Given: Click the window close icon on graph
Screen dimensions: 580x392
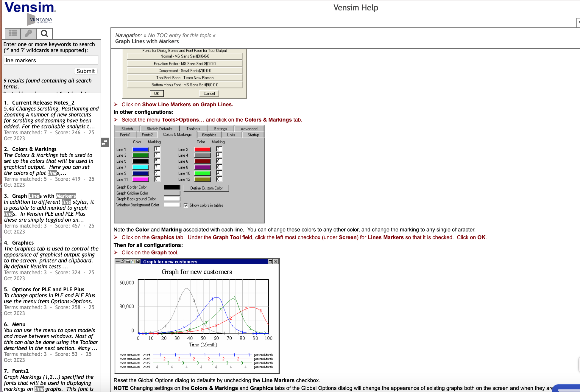Looking at the screenshot, I should 276,261.
